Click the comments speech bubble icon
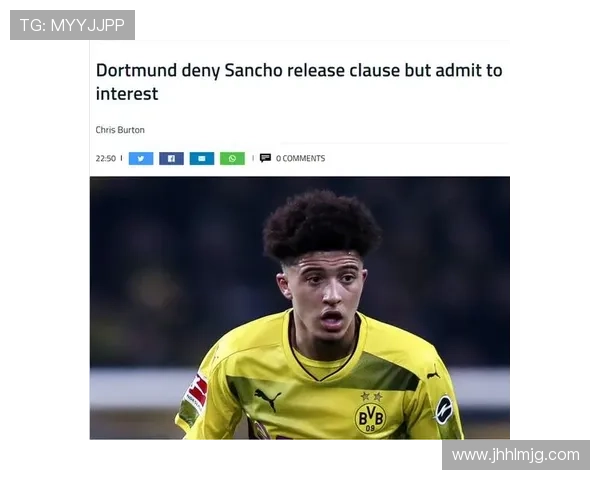Screen dimensions: 600x480 [265, 158]
